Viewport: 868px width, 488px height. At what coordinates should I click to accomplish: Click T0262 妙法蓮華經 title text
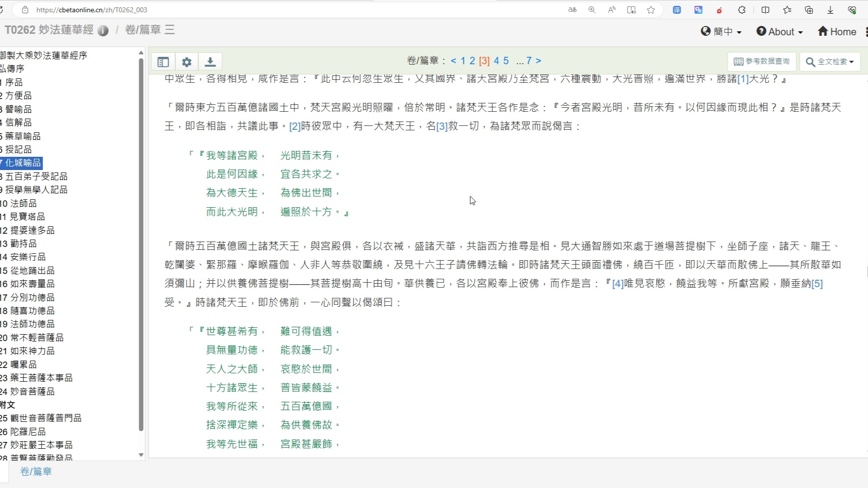click(x=49, y=30)
